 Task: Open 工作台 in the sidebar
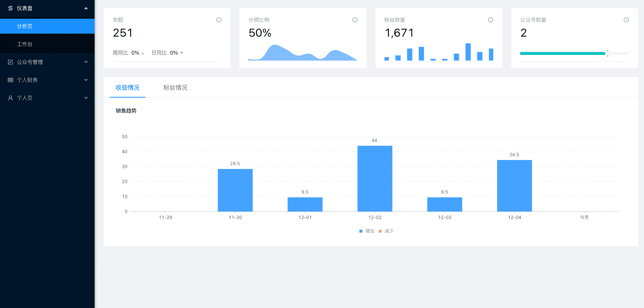point(25,44)
